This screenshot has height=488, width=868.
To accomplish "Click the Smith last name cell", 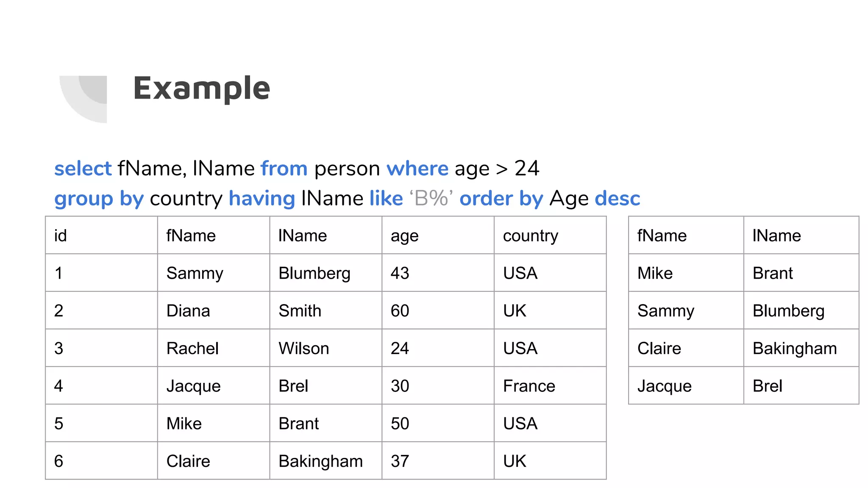I will pyautogui.click(x=300, y=311).
